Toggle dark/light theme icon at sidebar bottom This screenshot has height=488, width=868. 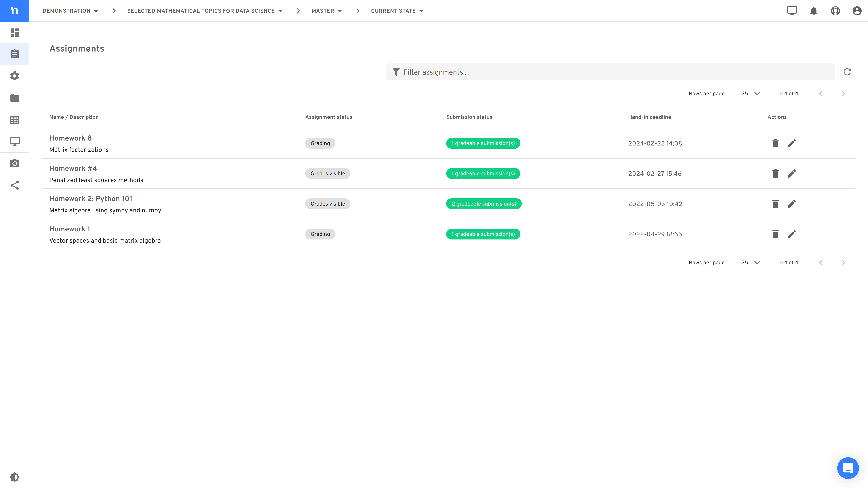tap(14, 477)
